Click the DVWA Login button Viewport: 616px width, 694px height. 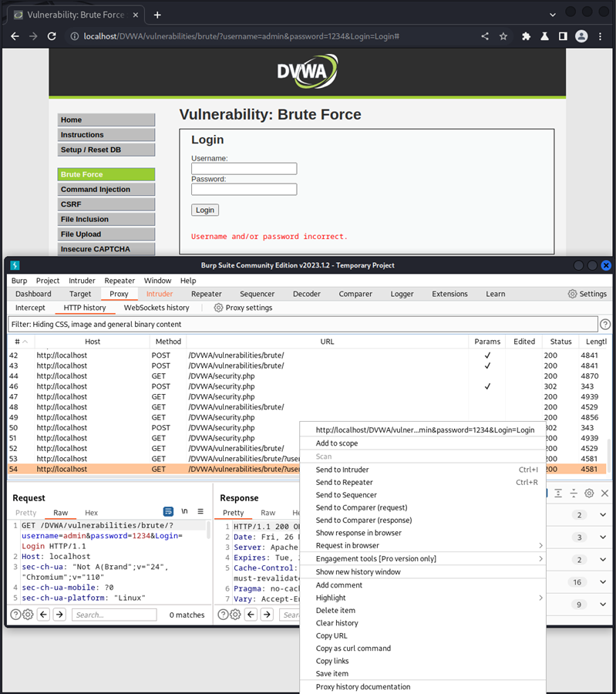click(x=205, y=210)
